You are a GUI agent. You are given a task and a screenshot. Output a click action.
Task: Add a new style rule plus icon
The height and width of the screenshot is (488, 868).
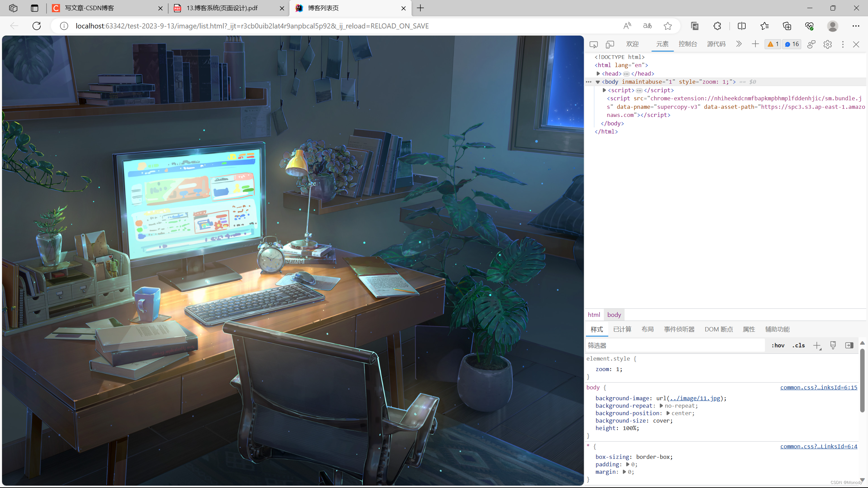tap(817, 345)
